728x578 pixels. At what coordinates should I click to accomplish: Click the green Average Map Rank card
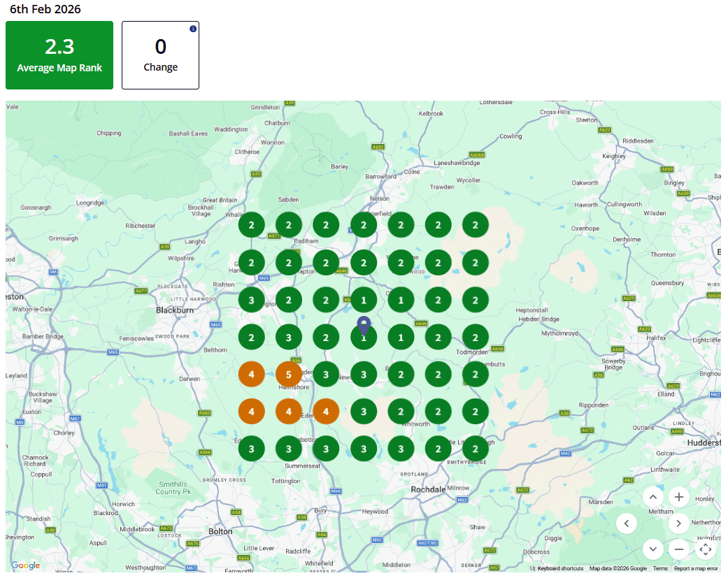(59, 55)
